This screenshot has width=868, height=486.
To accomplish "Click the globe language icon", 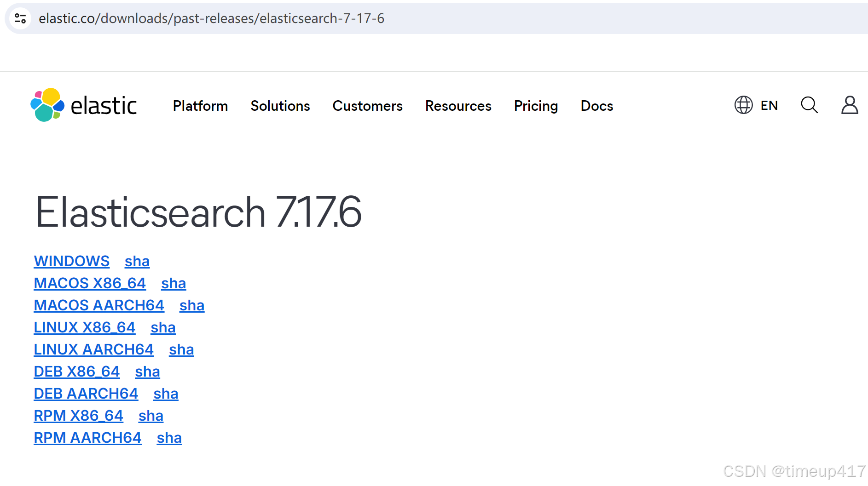I will tap(743, 105).
